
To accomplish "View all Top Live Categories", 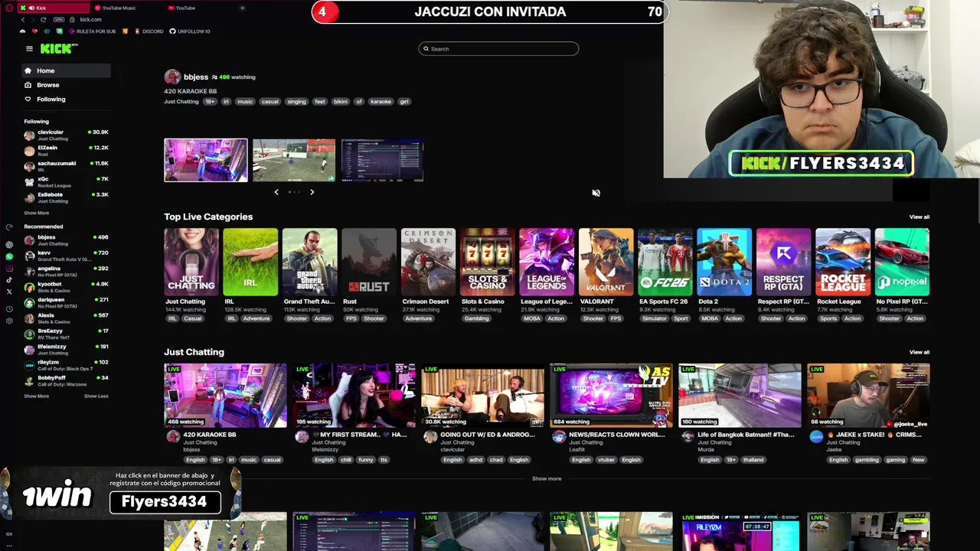I will click(919, 217).
